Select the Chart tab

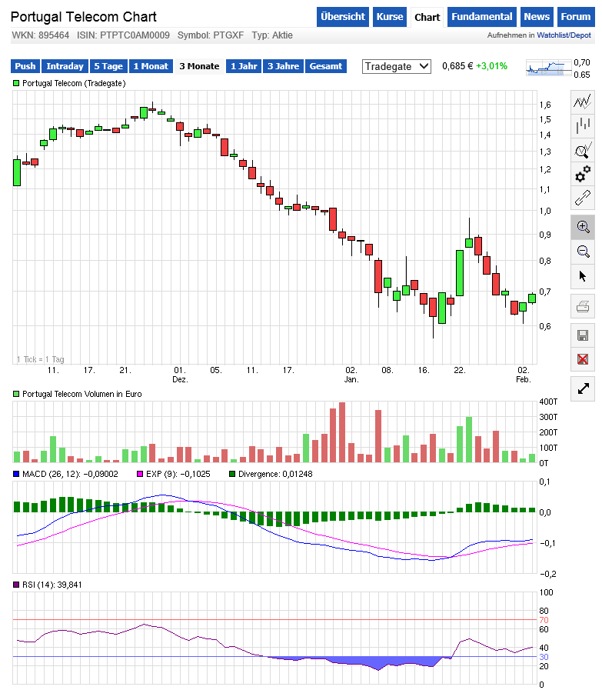coord(427,18)
